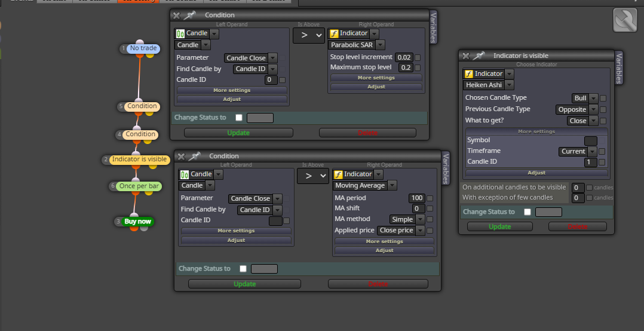Change comparison operator in Moving Average condition
This screenshot has width=644, height=331.
point(313,176)
